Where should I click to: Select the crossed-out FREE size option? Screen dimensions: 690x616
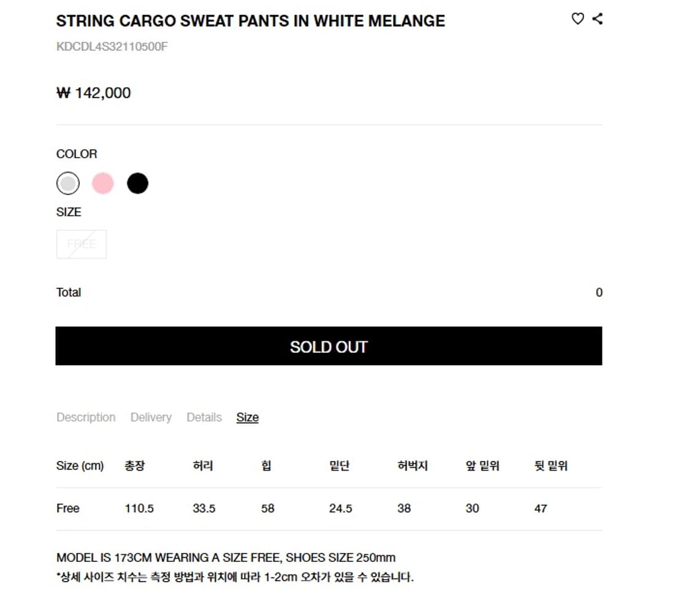[82, 244]
